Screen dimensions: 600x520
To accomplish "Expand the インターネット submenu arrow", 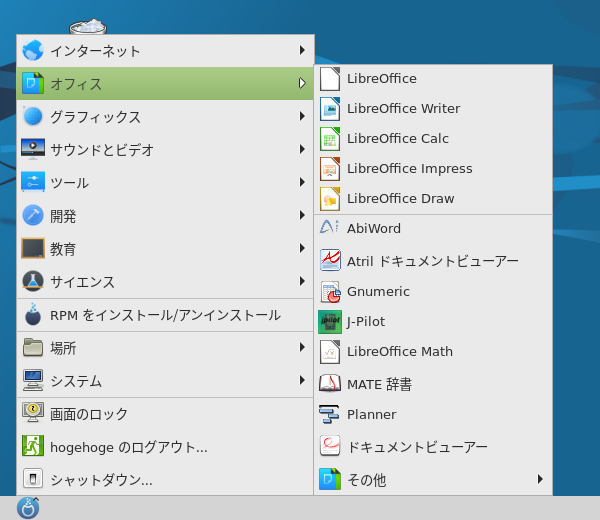I will tap(302, 50).
